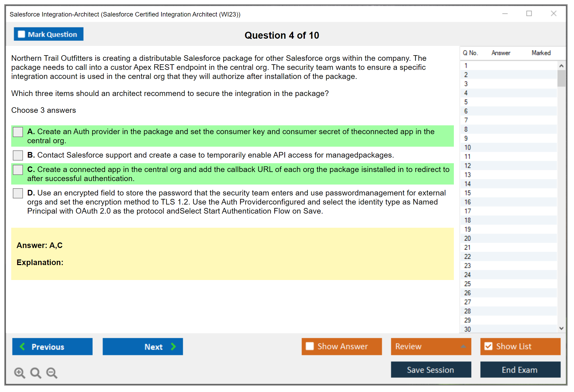This screenshot has height=392, width=574.
Task: Uncheck the Show List option
Action: (x=488, y=346)
